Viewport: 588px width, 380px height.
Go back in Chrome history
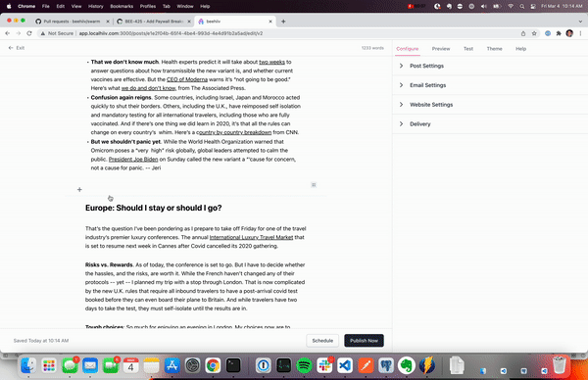coord(8,33)
